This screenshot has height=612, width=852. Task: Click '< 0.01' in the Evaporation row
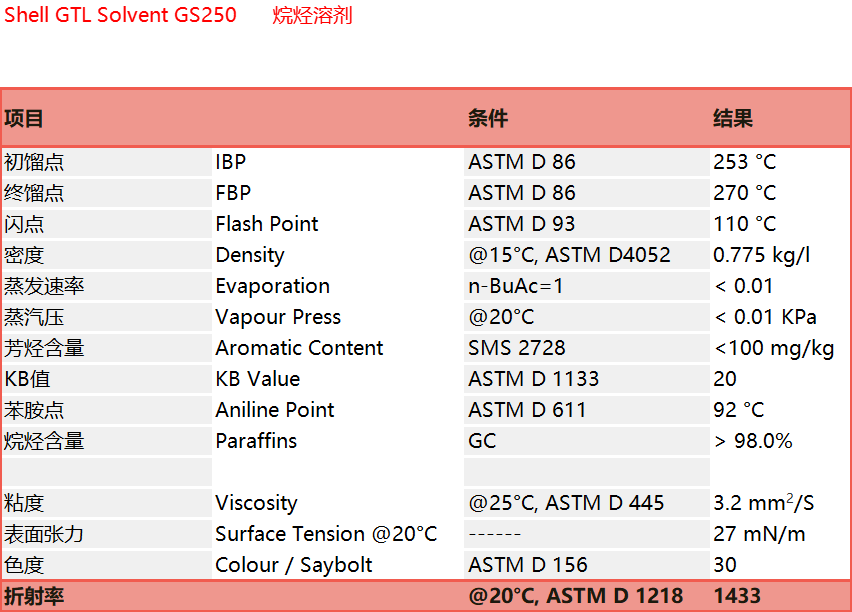tap(743, 286)
